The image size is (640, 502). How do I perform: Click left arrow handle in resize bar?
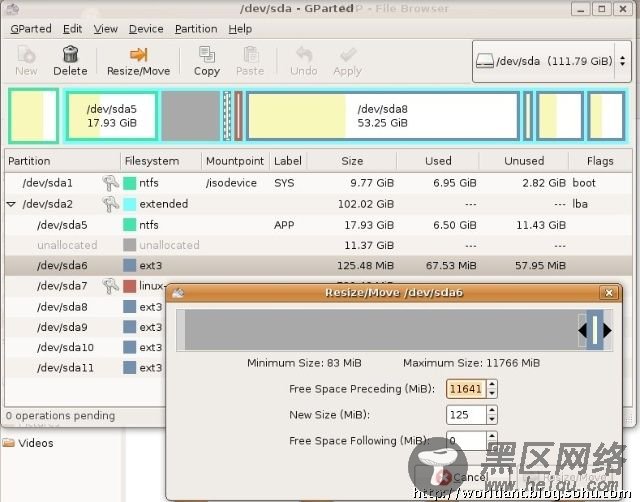[583, 330]
